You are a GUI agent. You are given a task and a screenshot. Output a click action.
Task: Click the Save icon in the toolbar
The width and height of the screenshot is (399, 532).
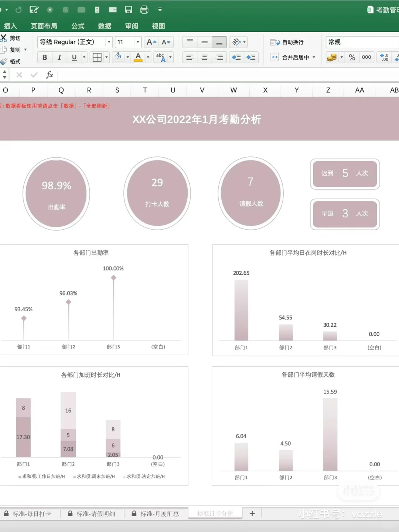128,10
